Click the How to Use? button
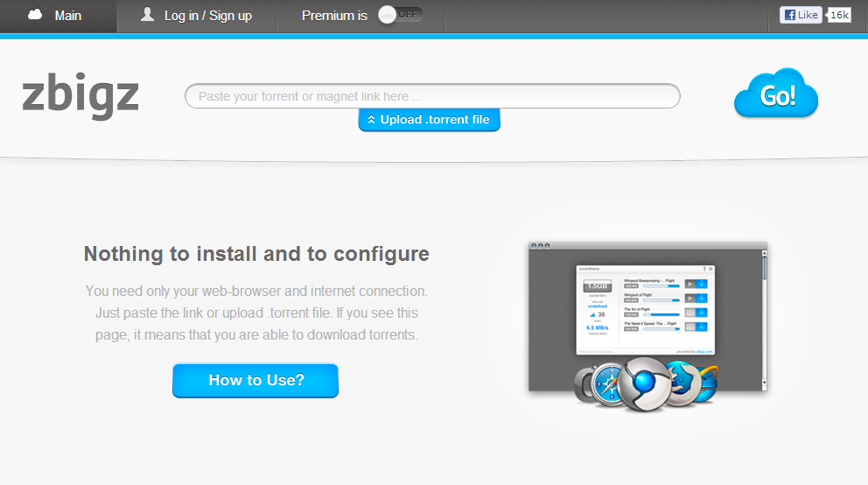The height and width of the screenshot is (485, 868). [255, 380]
